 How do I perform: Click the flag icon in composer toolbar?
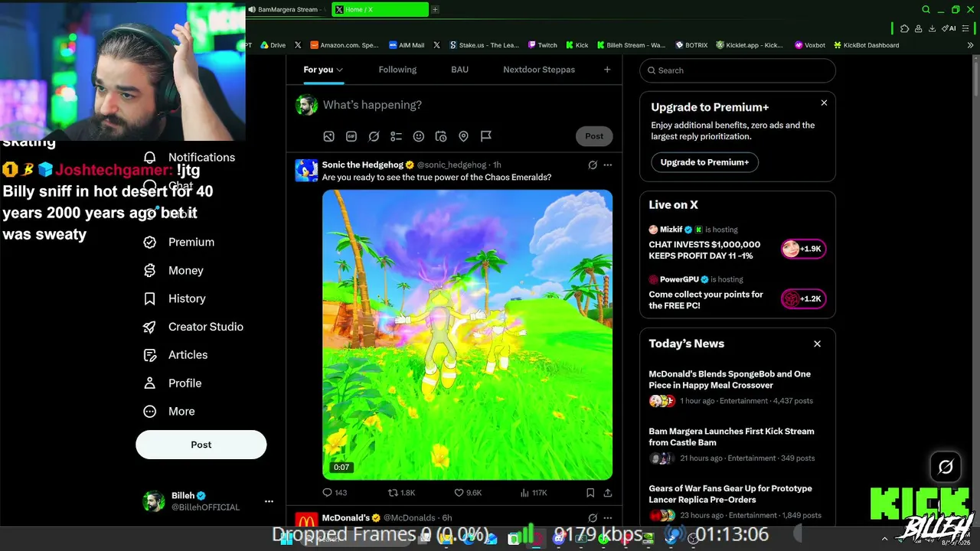[x=486, y=136]
